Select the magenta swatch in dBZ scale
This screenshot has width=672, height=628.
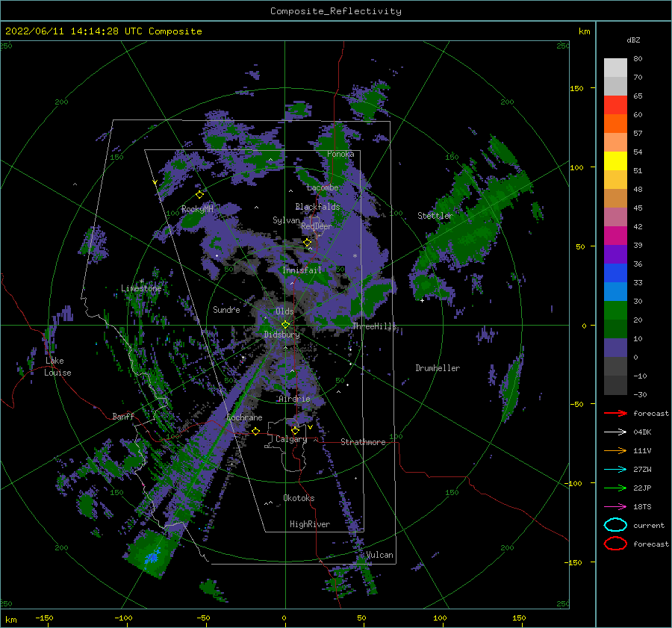(x=615, y=235)
